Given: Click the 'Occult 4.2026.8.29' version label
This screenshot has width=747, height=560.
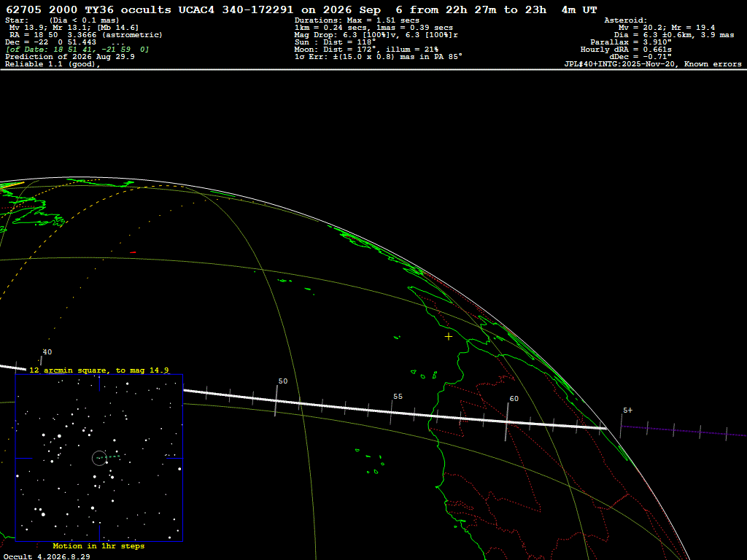Looking at the screenshot, I should (47, 556).
